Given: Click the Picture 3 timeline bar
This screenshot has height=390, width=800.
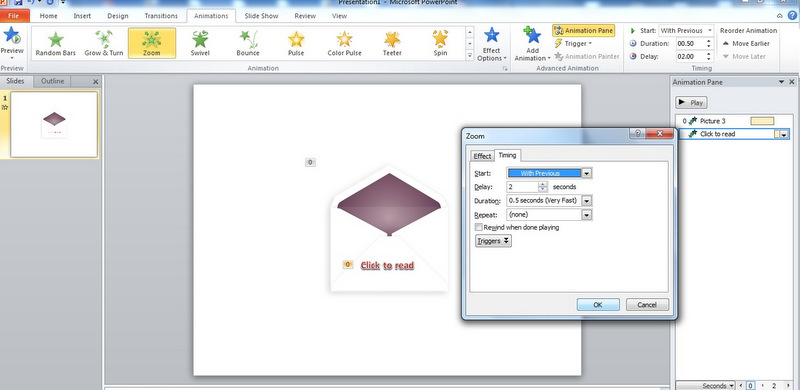Looking at the screenshot, I should [x=762, y=121].
